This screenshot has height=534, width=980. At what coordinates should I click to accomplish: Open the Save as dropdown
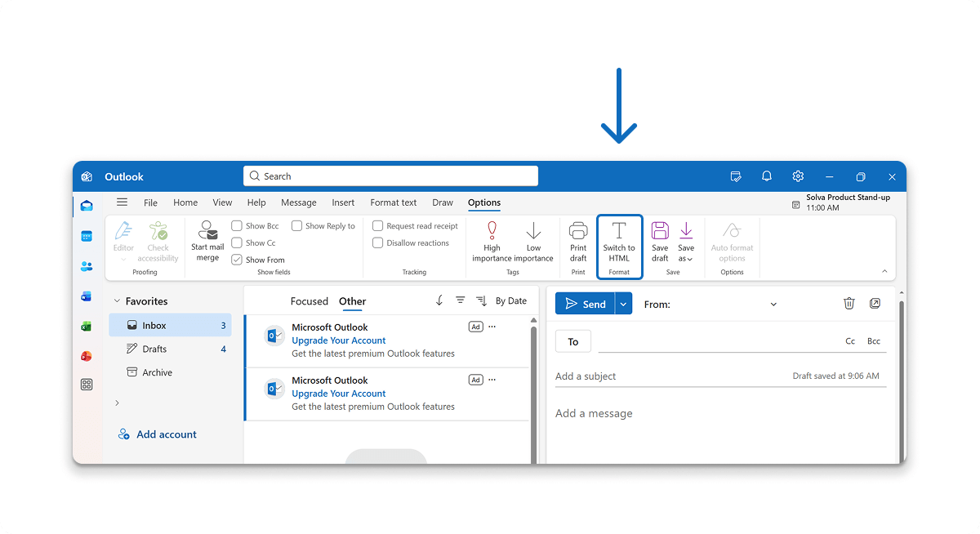(x=686, y=241)
